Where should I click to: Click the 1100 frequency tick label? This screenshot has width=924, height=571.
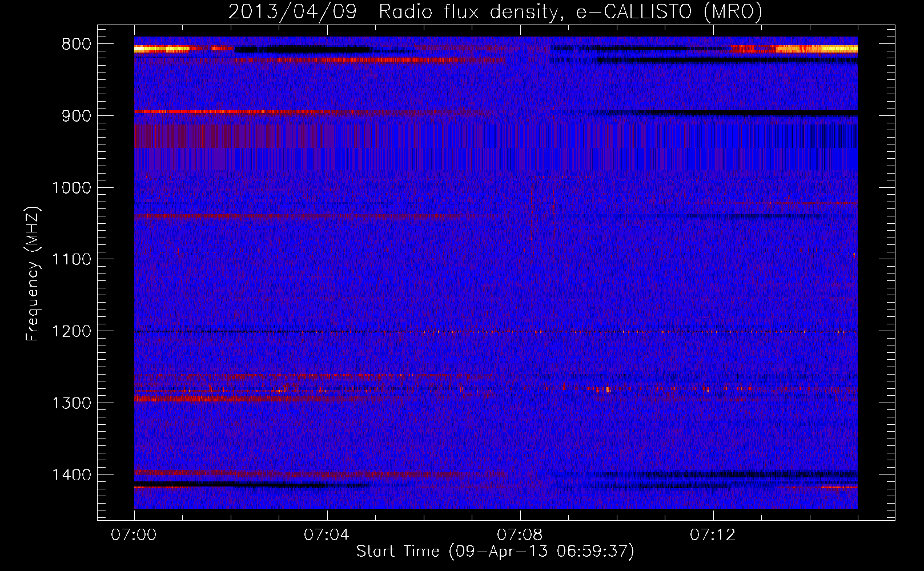[71, 260]
